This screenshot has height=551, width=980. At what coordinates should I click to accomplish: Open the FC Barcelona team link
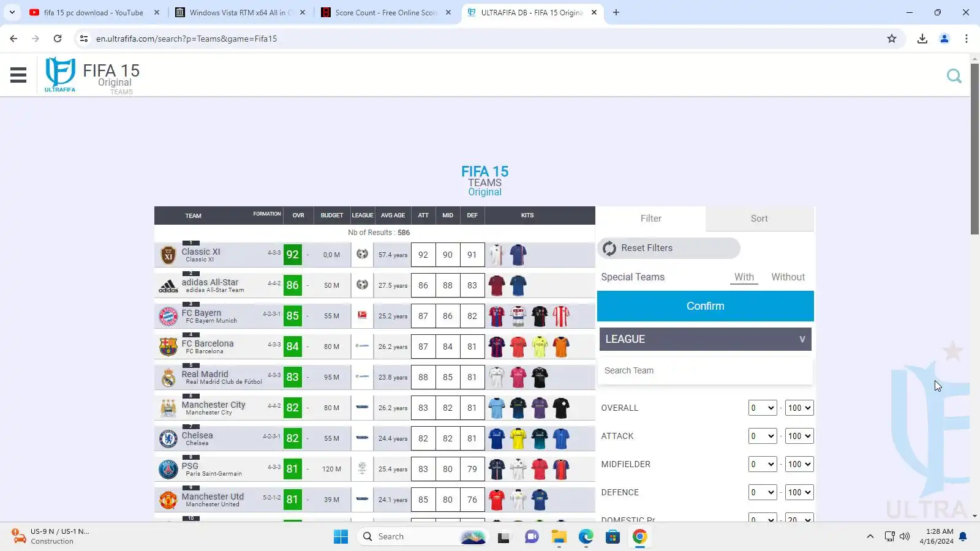pos(208,343)
